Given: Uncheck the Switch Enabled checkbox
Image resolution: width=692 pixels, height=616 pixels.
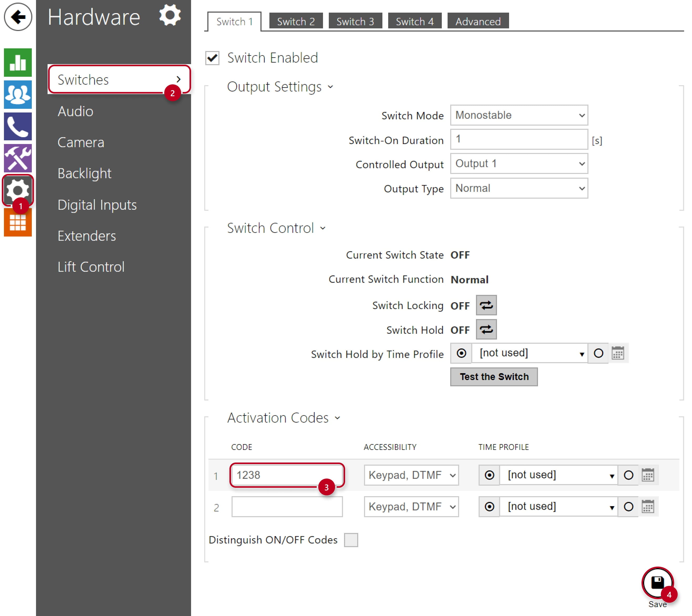Looking at the screenshot, I should [x=212, y=58].
